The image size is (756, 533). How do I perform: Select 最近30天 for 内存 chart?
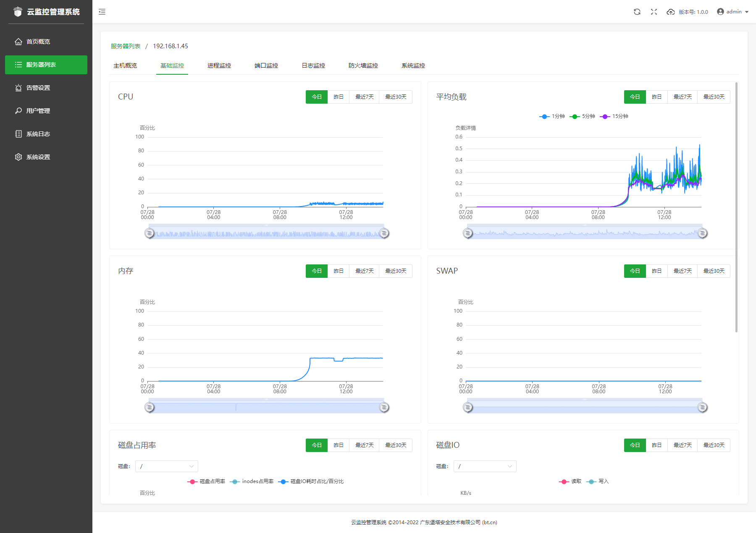(396, 271)
